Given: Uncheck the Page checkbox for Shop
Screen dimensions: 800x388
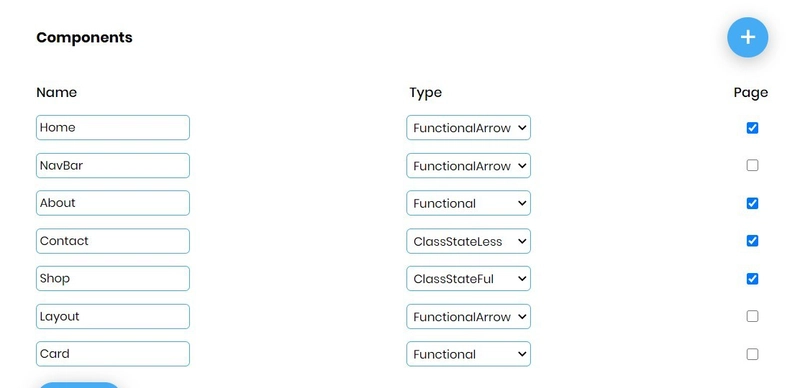Looking at the screenshot, I should pos(752,279).
